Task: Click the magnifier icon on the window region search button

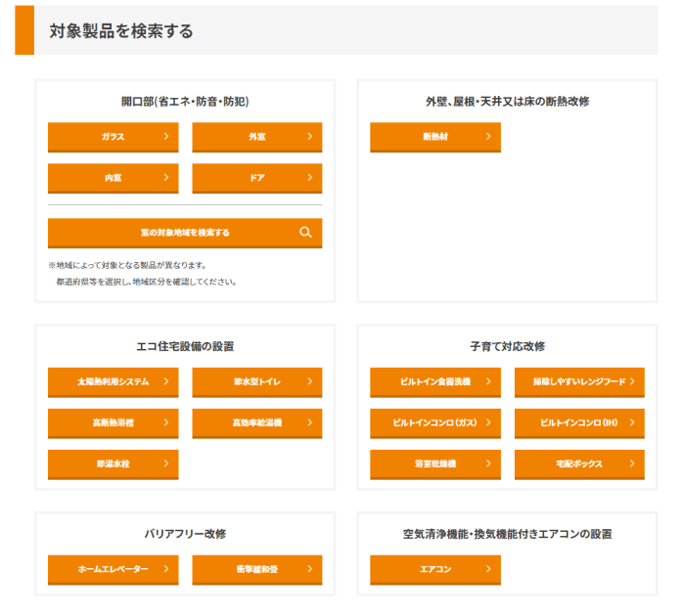Action: click(305, 233)
